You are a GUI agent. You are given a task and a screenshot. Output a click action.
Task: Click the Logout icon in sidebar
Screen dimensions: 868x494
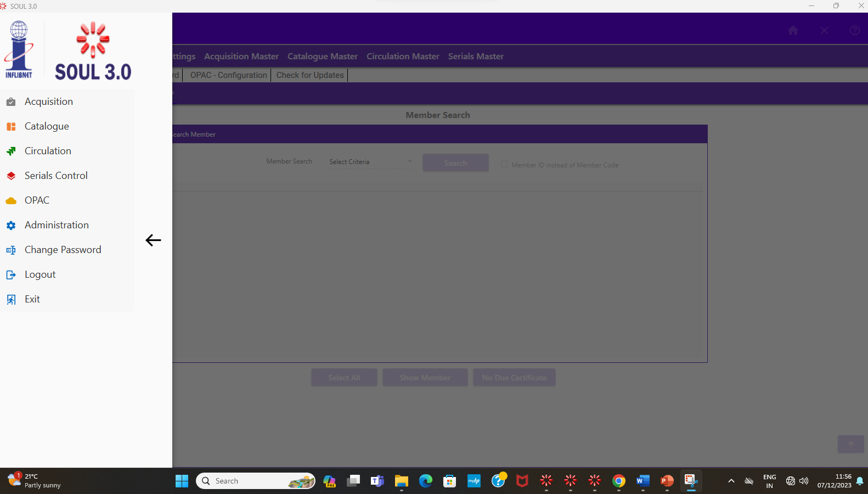point(11,275)
